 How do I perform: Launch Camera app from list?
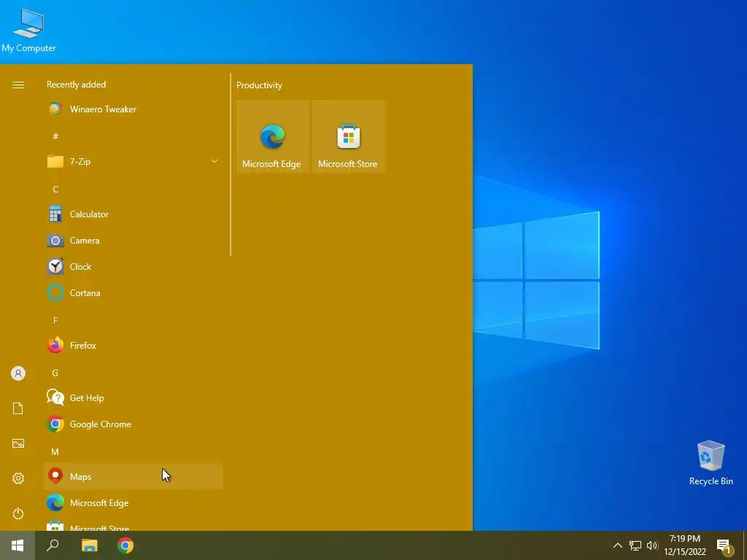(133, 241)
